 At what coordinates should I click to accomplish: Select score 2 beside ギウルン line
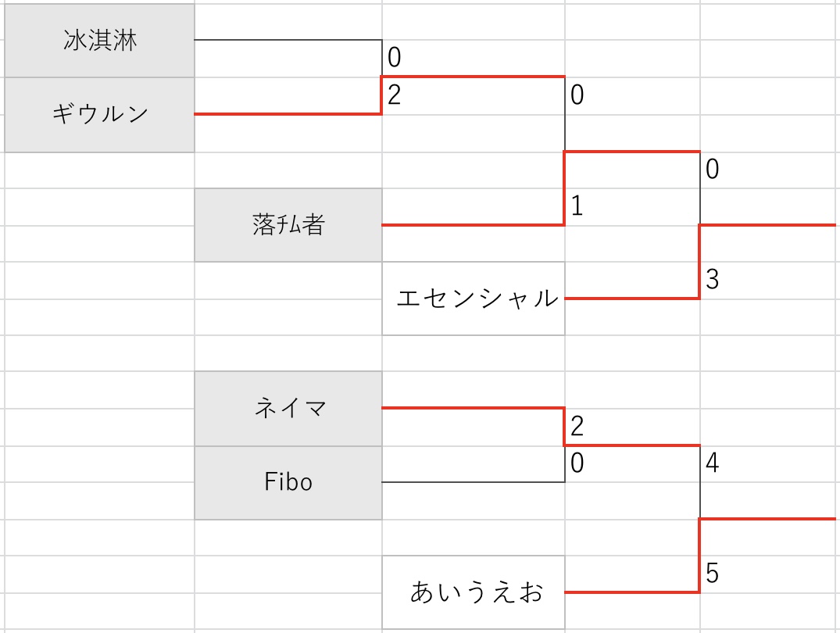(395, 95)
